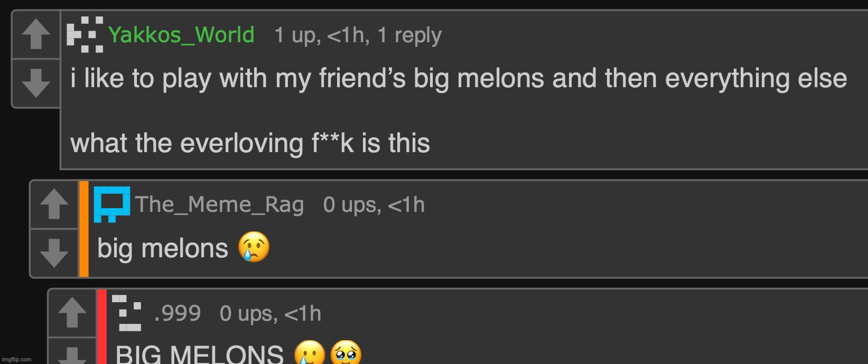The height and width of the screenshot is (364, 868).
Task: Click the .999 user's avatar icon
Action: pyautogui.click(x=127, y=313)
